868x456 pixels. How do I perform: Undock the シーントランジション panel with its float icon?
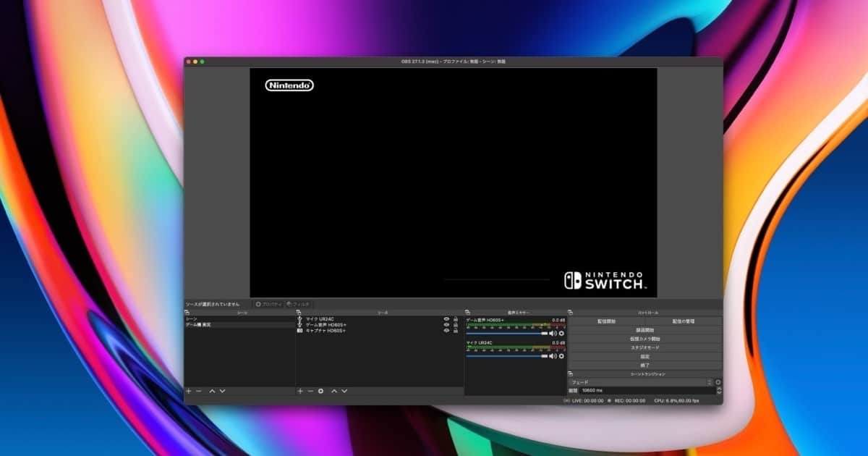(571, 373)
